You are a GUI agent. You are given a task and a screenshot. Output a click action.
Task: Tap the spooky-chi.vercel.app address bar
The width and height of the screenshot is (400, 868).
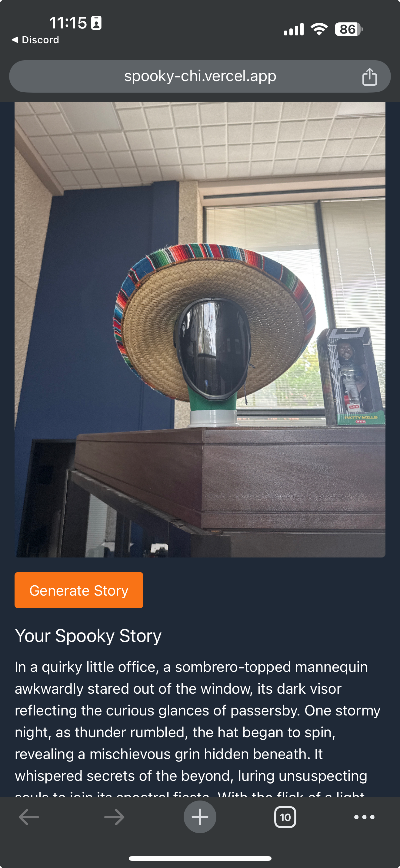[x=200, y=76]
